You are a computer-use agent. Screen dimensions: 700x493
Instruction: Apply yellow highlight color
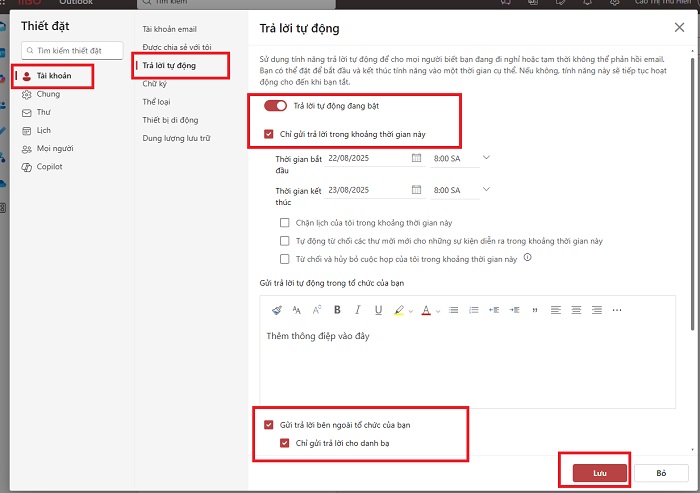399,310
